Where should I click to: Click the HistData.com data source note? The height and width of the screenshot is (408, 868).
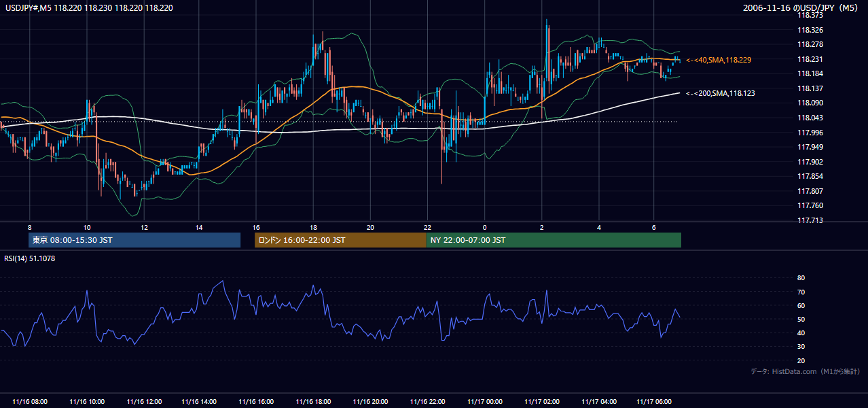(806, 371)
